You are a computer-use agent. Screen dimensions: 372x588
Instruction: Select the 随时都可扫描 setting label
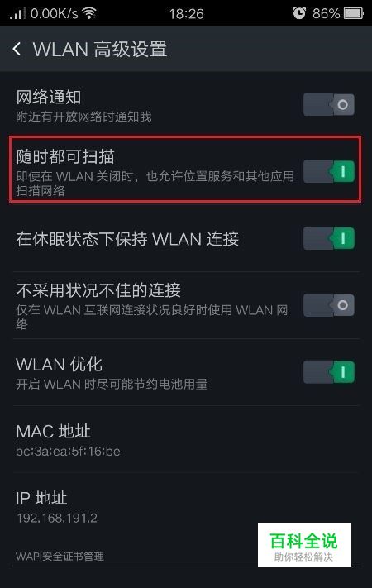[65, 156]
